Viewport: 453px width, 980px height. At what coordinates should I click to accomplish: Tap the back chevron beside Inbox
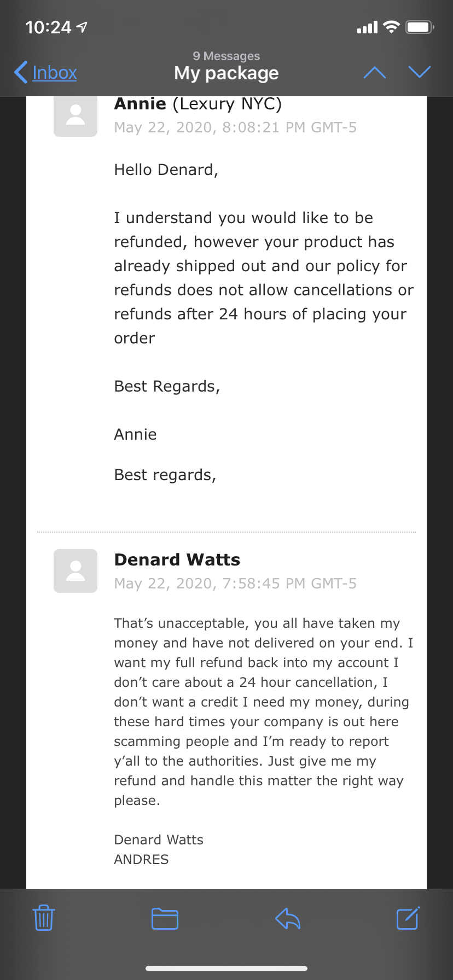[21, 72]
